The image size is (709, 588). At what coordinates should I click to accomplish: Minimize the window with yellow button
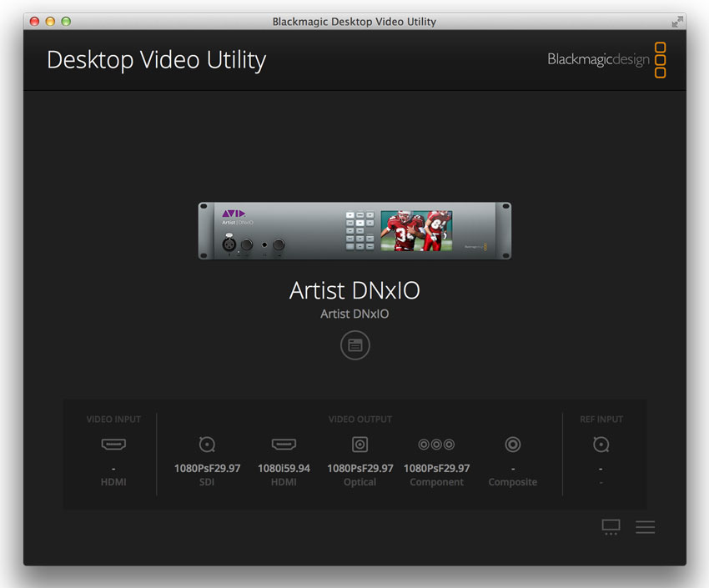click(50, 21)
